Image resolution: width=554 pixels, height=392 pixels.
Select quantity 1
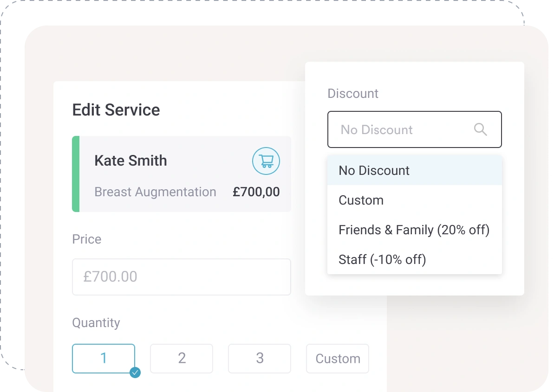coord(104,358)
